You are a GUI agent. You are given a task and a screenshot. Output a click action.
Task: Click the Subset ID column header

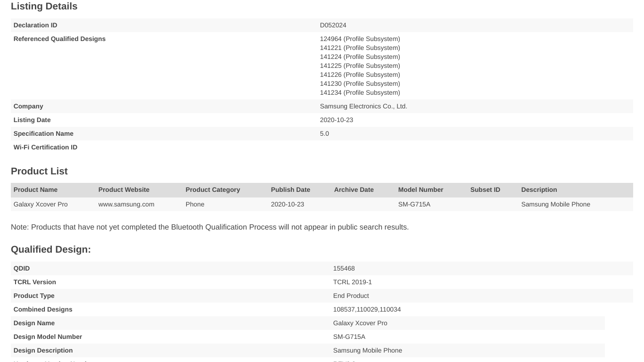tap(485, 189)
